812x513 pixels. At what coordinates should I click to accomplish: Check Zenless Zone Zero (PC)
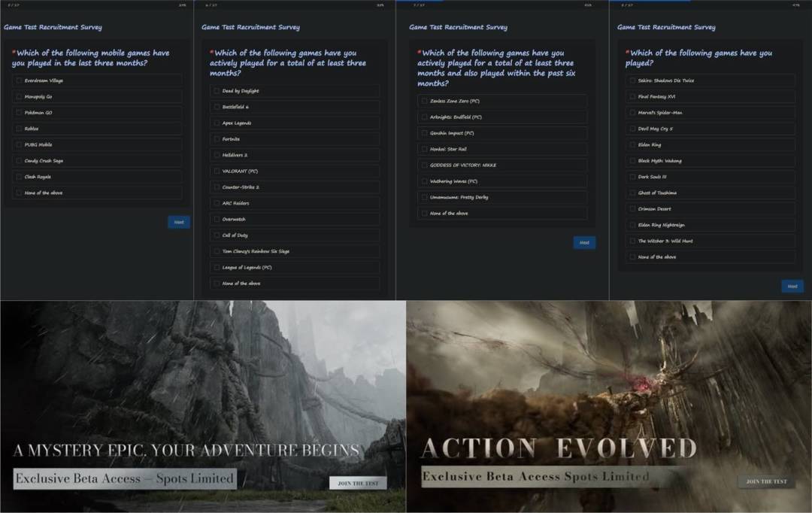[502, 101]
